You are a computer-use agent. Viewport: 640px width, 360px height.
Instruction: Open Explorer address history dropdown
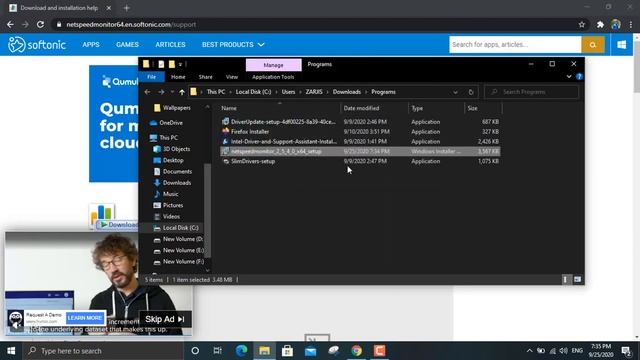coord(455,92)
